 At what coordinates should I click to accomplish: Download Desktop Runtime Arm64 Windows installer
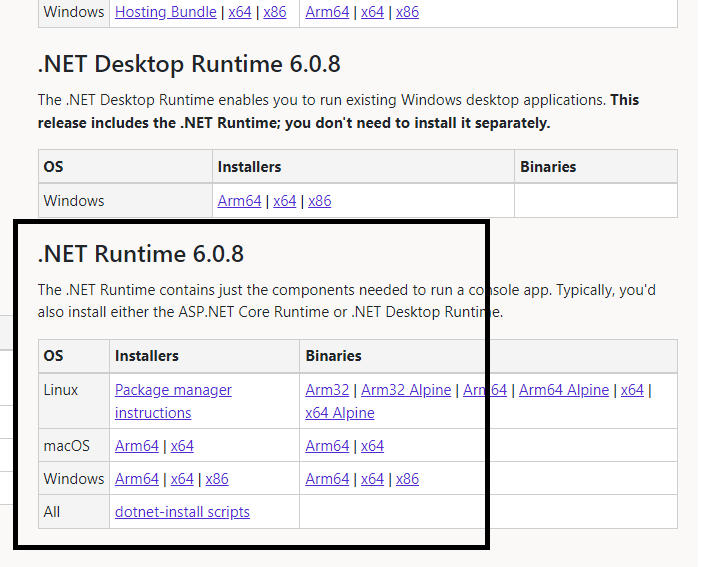(x=239, y=201)
